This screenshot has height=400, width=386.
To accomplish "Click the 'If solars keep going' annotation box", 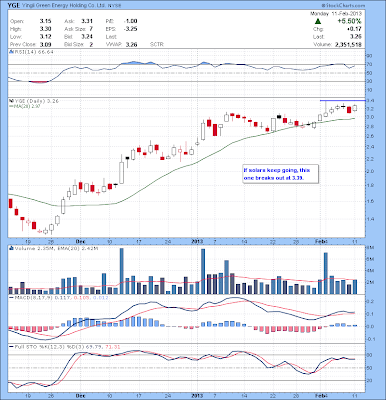I will (x=280, y=174).
